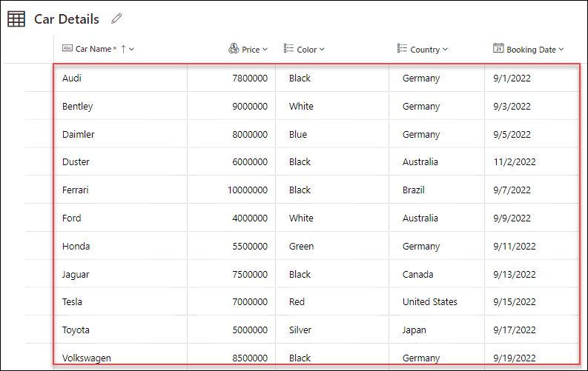
Task: Select the Booking Date column header label
Action: point(531,50)
